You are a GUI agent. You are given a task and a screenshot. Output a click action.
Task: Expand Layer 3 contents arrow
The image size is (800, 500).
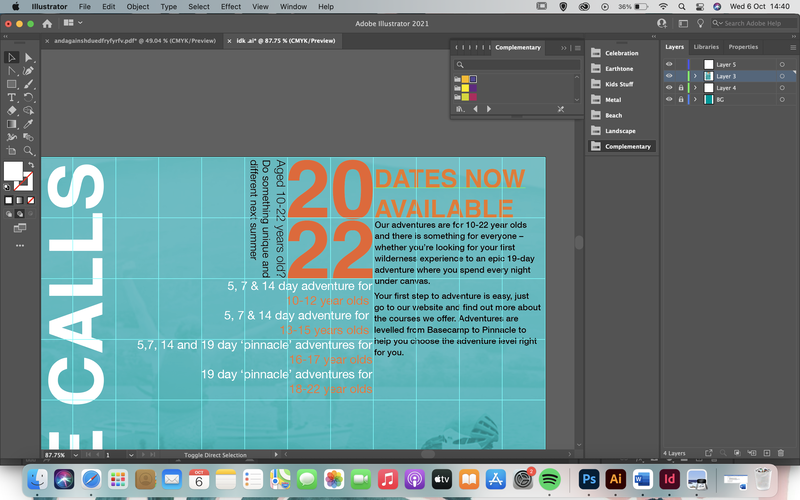pyautogui.click(x=695, y=76)
